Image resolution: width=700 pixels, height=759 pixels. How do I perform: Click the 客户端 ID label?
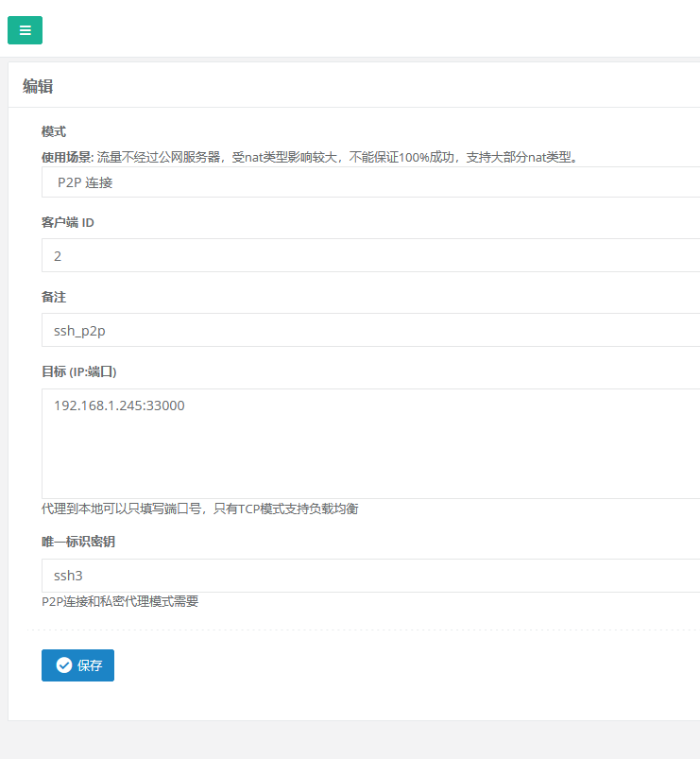tap(67, 223)
